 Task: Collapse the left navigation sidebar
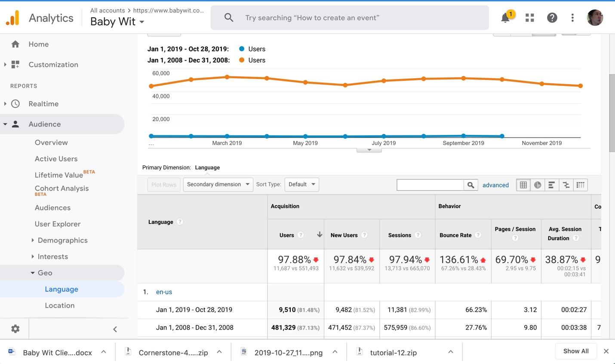(115, 329)
